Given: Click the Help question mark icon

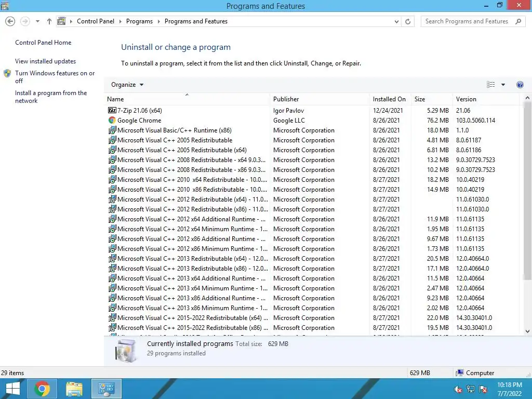Looking at the screenshot, I should pos(520,85).
